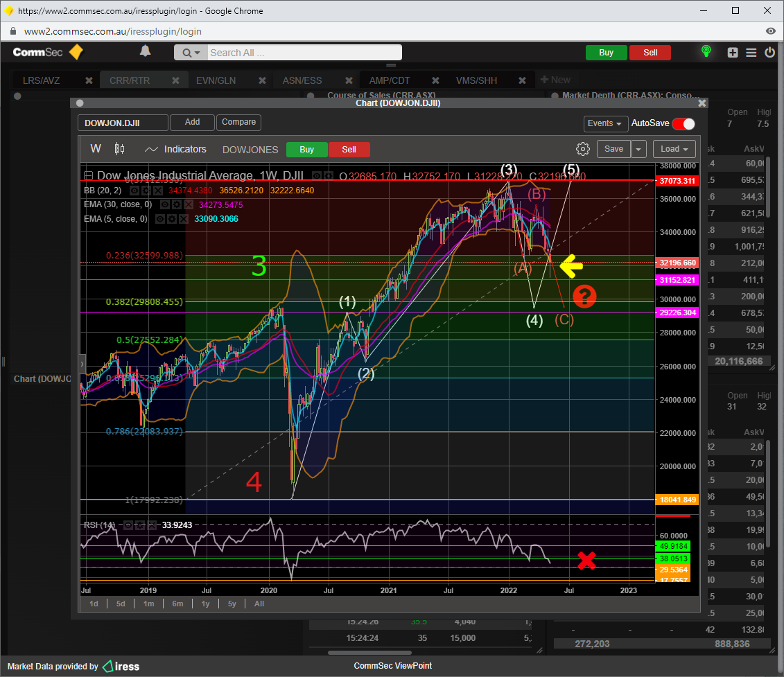Screen dimensions: 784x677
Task: Click the CommSec diamond logo
Action: (76, 52)
